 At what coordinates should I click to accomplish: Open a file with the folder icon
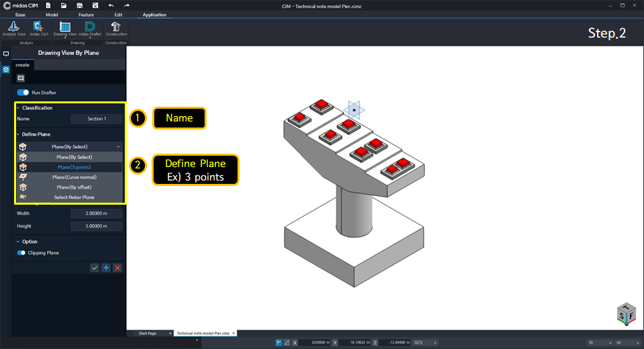(x=64, y=5)
